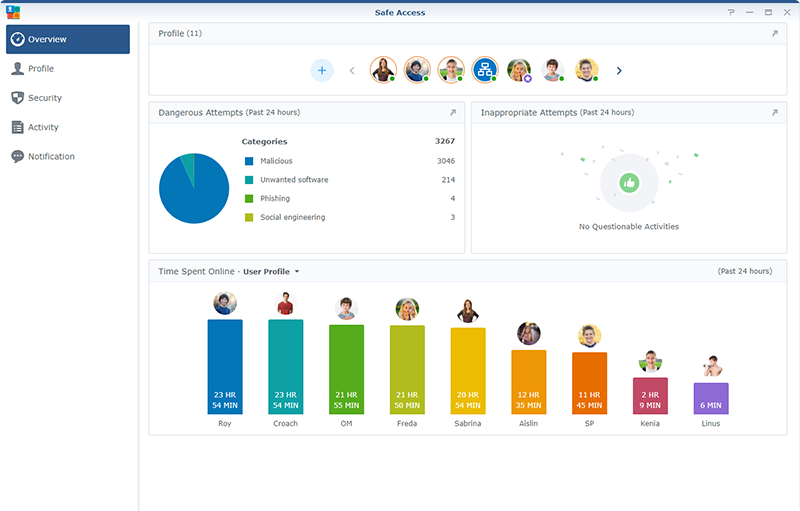Click the Social engineering yellow-green swatch
800x511 pixels.
[x=249, y=218]
